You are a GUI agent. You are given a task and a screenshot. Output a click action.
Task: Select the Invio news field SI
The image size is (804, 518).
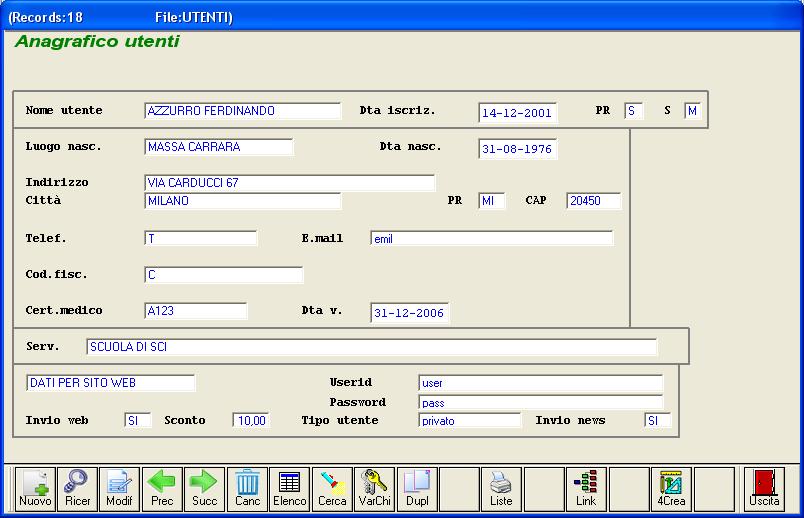(x=657, y=421)
